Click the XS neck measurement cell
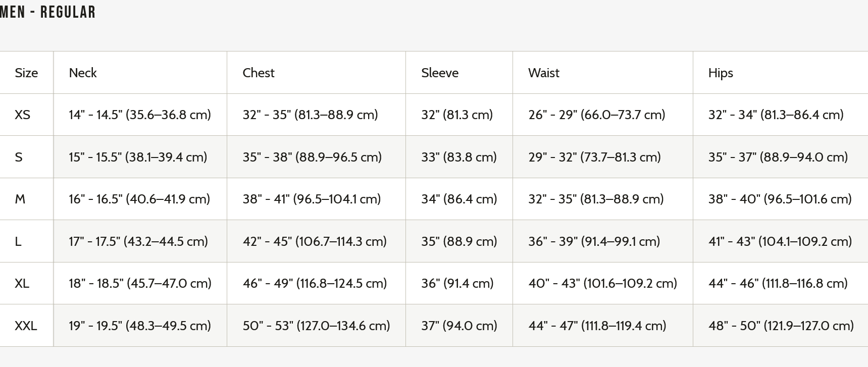Image resolution: width=868 pixels, height=367 pixels. tap(140, 115)
